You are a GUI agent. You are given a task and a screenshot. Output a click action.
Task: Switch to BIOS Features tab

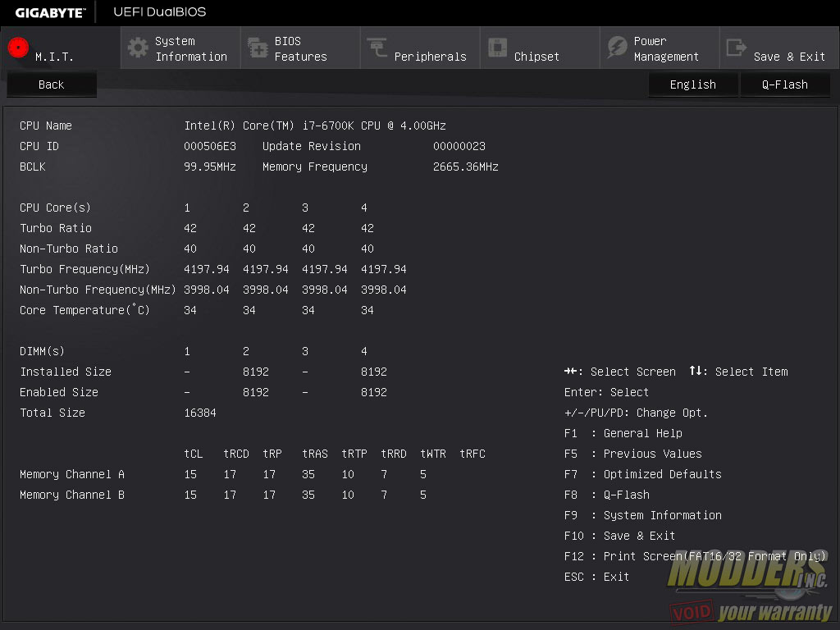point(300,48)
